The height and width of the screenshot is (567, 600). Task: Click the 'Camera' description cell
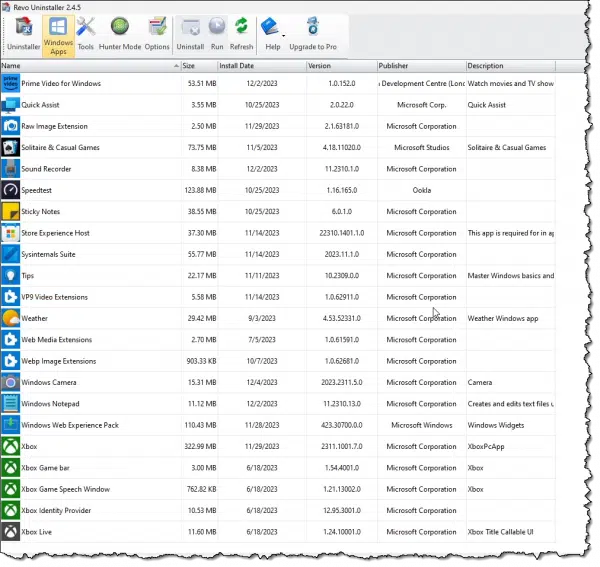(479, 382)
